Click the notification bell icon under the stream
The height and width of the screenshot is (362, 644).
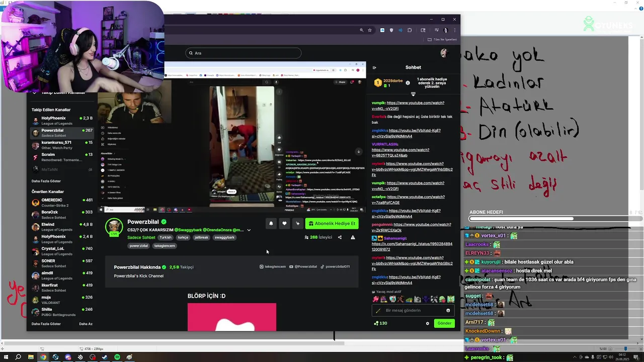(271, 224)
